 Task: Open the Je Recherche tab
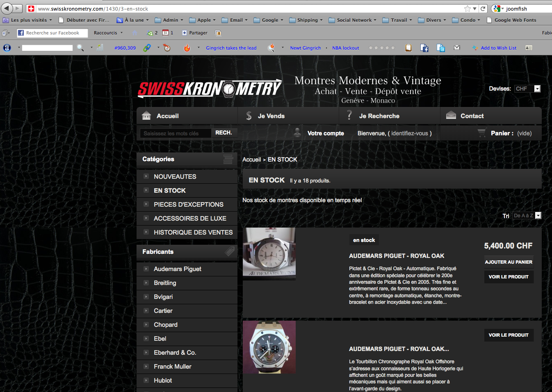pos(390,116)
